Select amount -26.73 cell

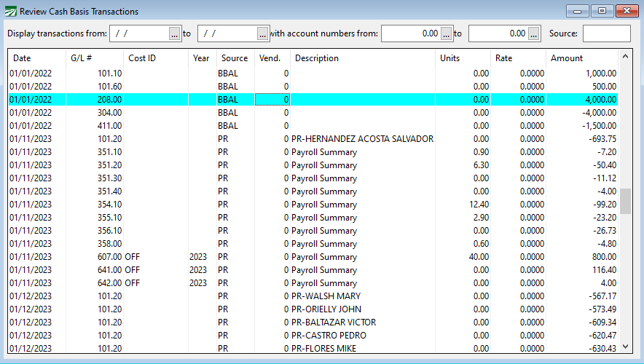click(582, 231)
